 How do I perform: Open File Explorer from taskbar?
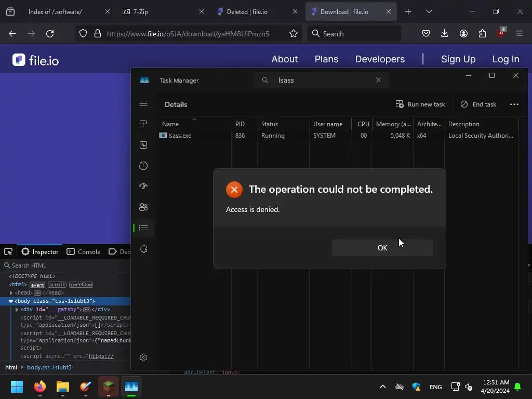tap(63, 387)
